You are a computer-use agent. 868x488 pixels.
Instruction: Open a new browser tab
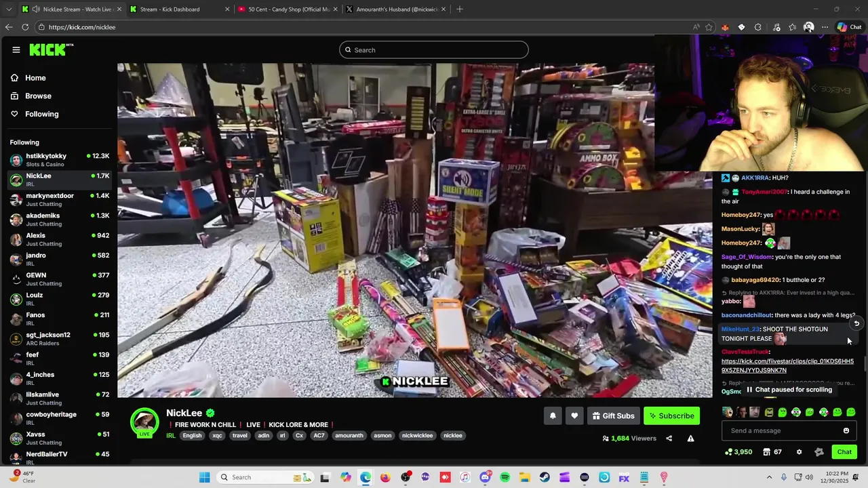(460, 9)
